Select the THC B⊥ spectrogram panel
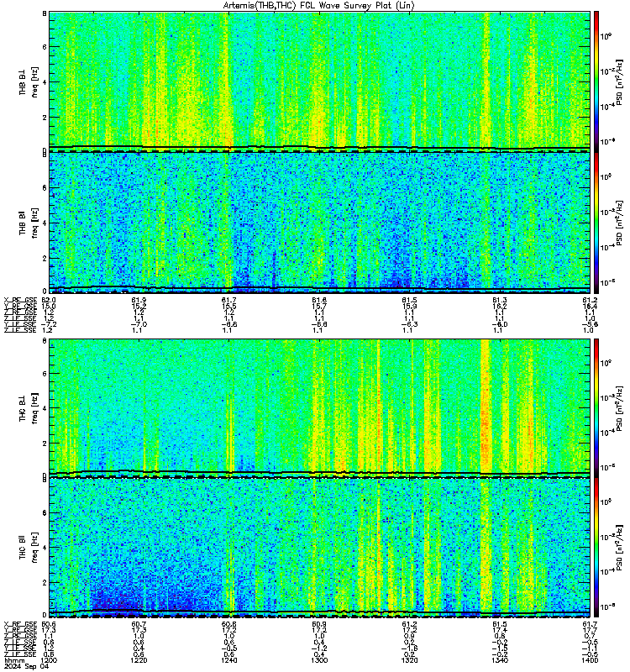630x672 pixels. (x=319, y=407)
